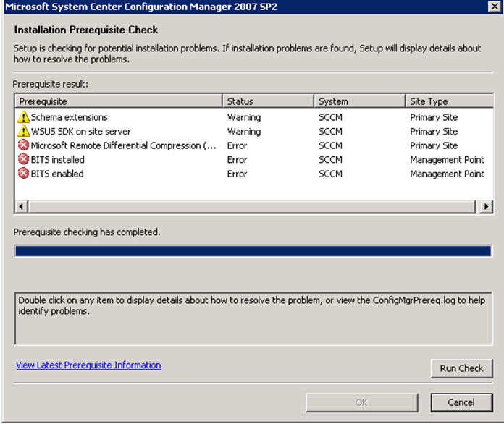Click the error icon beside BITS enabled

click(23, 174)
